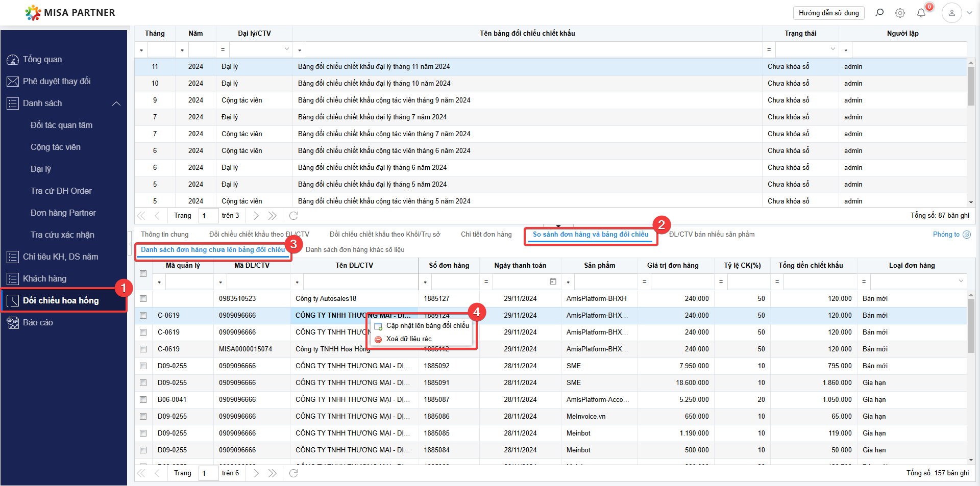Open filter operator for Tháng column
Image resolution: width=980 pixels, height=486 pixels.
click(141, 50)
